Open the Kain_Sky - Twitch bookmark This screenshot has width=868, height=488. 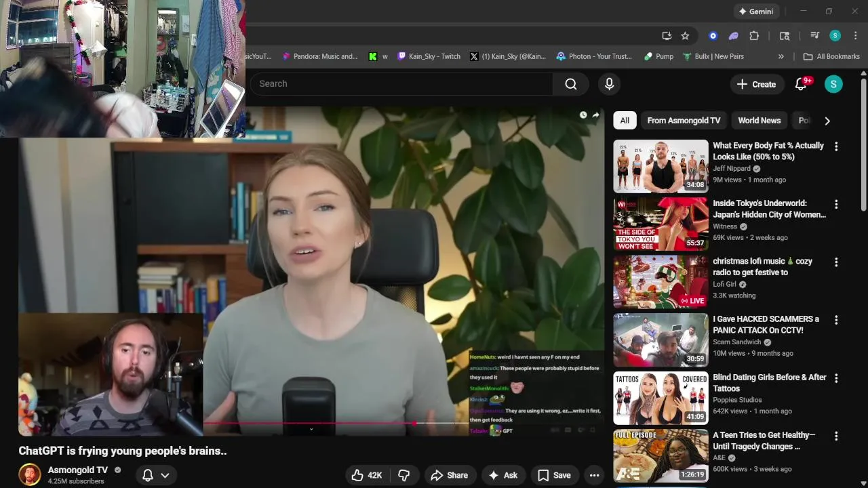point(429,56)
